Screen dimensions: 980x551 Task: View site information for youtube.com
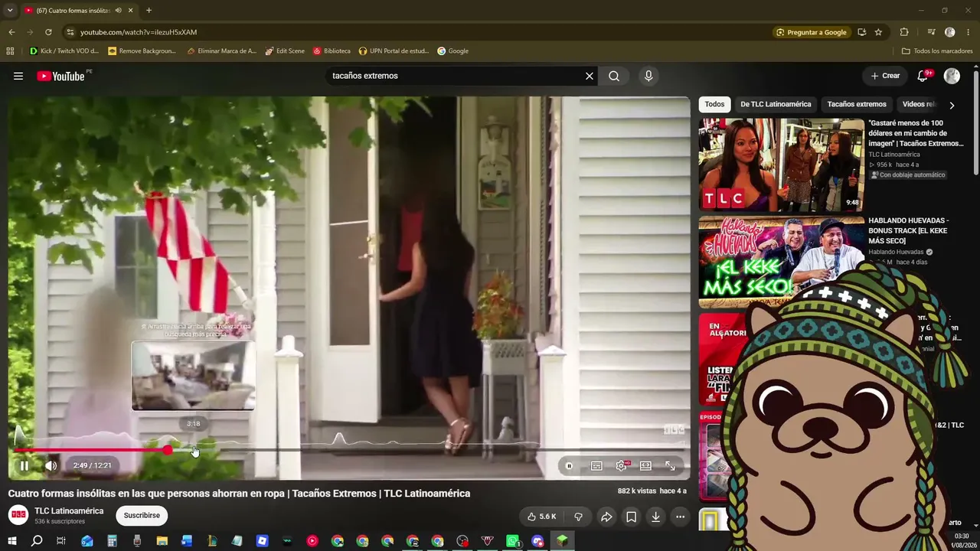coord(70,32)
